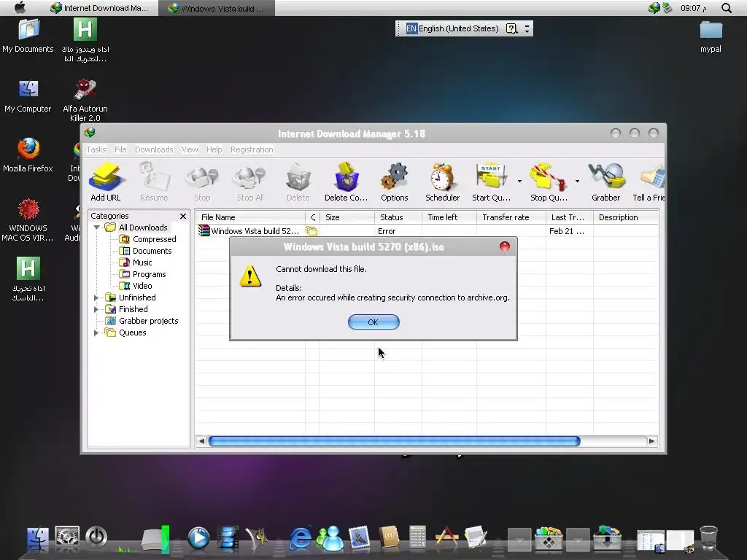Image resolution: width=747 pixels, height=560 pixels.
Task: Open the Stop Queue dropdown arrow
Action: 577,181
